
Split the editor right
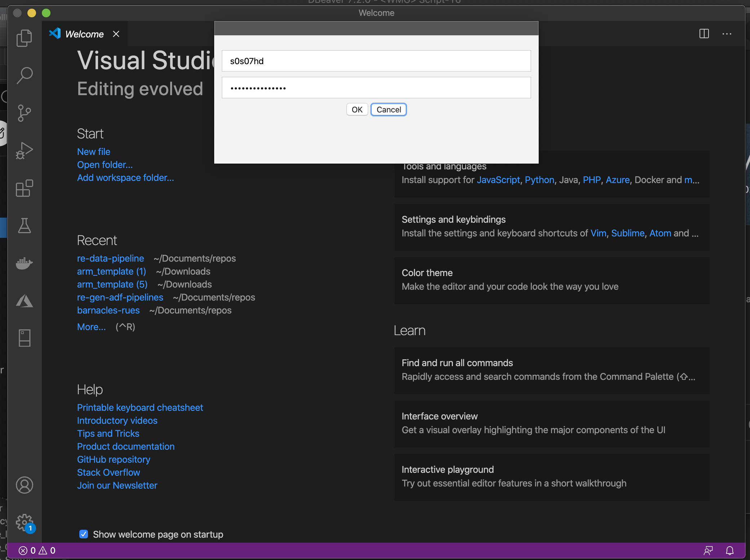coord(704,34)
